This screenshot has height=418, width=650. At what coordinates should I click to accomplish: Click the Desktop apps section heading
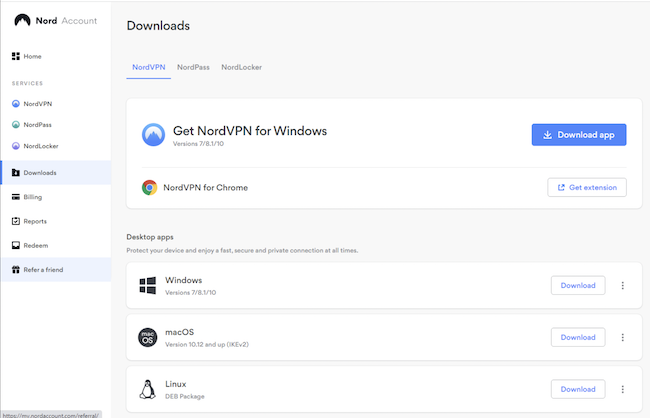tap(150, 237)
